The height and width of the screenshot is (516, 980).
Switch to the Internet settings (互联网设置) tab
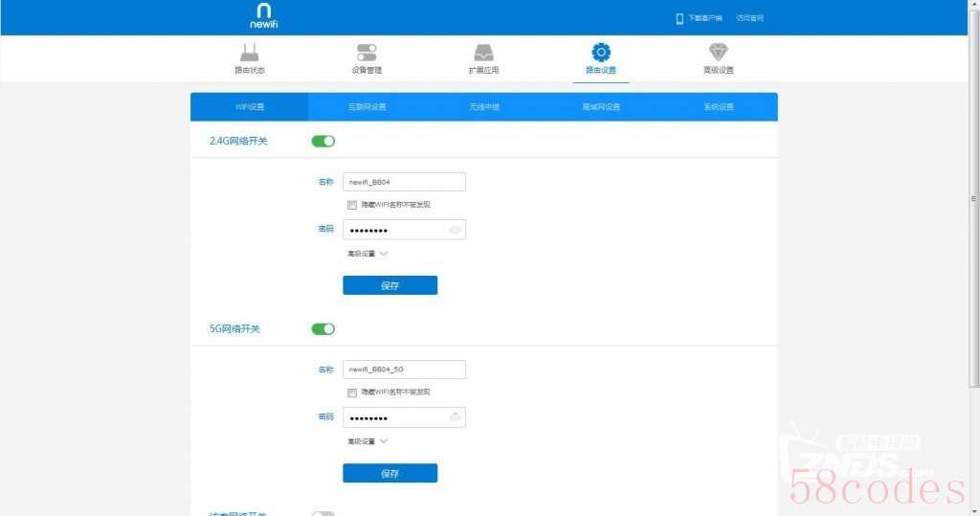point(367,106)
